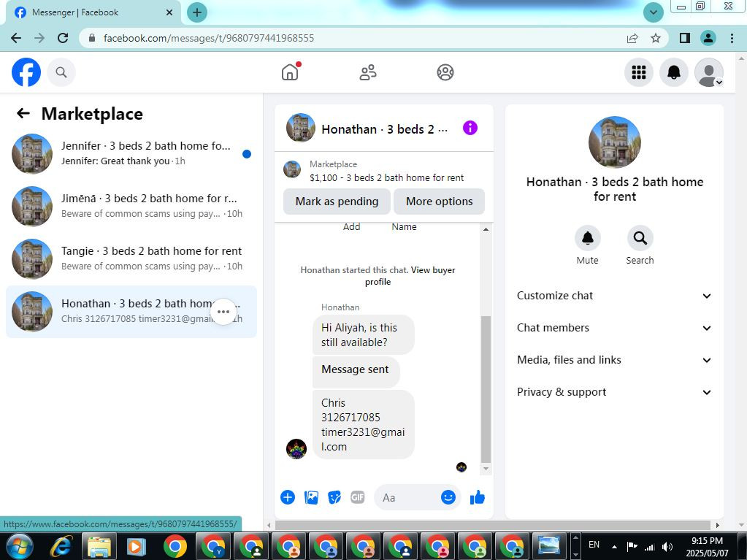The width and height of the screenshot is (747, 560).
Task: Select the Messenger | Facebook tab
Action: tap(93, 12)
